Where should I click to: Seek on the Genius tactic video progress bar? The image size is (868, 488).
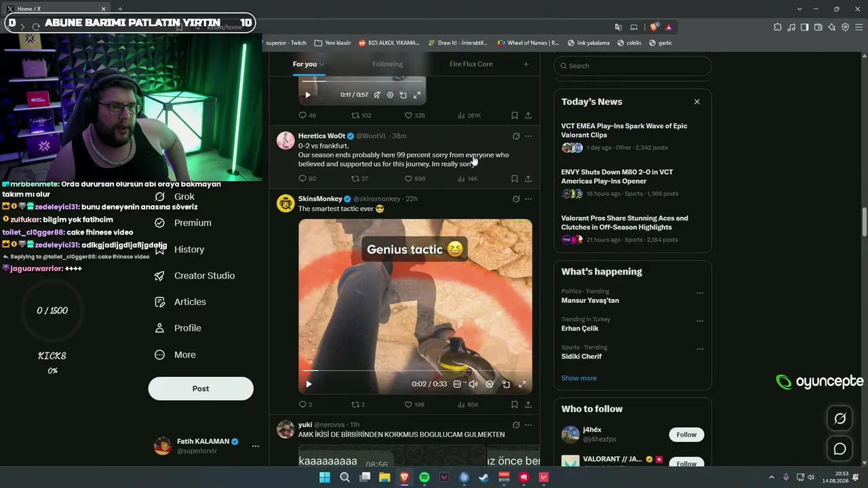point(416,371)
